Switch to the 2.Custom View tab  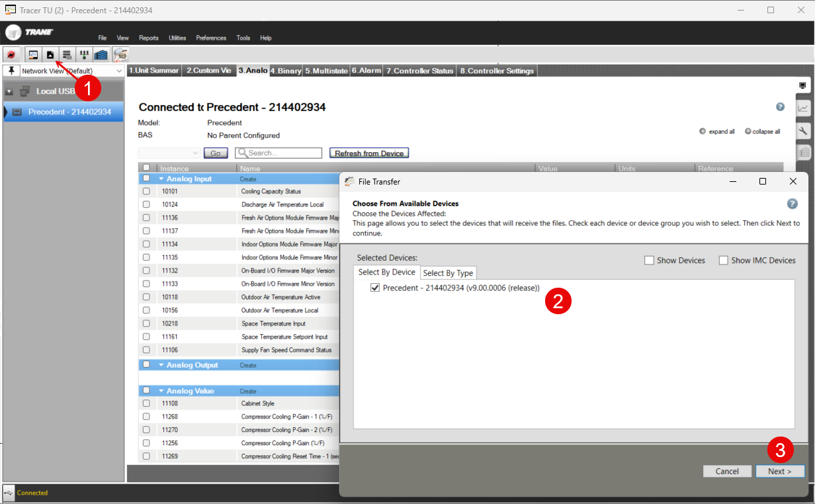(x=208, y=71)
